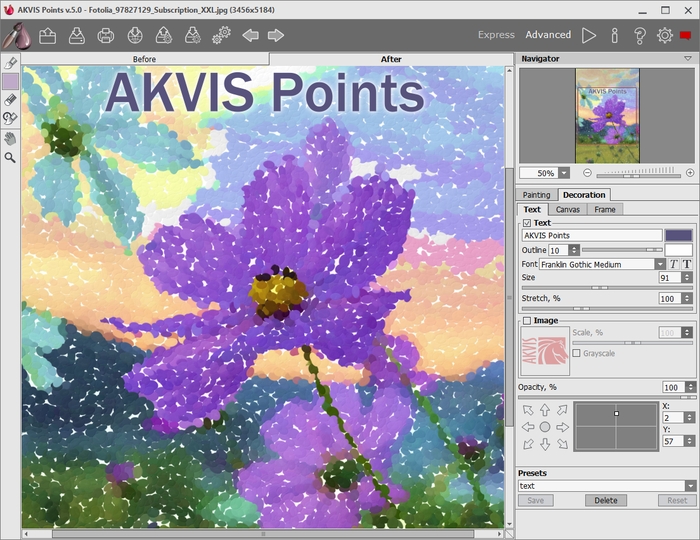Open the Canvas sub-tab

568,209
